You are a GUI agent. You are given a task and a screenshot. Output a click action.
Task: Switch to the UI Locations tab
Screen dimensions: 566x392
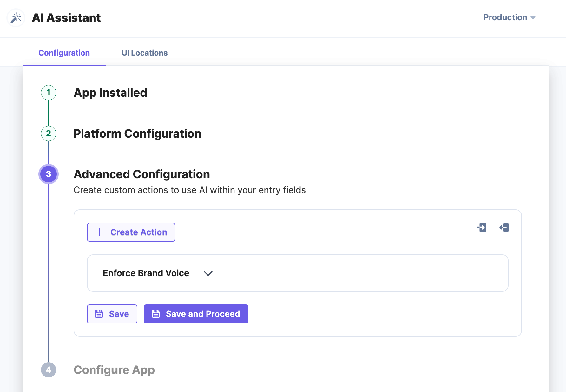pos(144,53)
